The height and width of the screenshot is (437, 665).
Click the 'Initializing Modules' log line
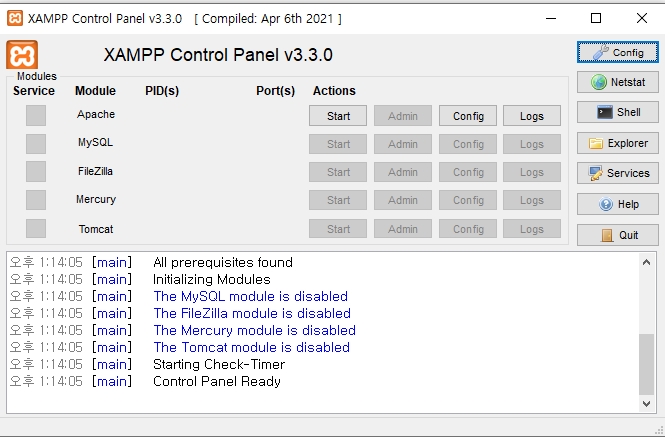click(212, 280)
